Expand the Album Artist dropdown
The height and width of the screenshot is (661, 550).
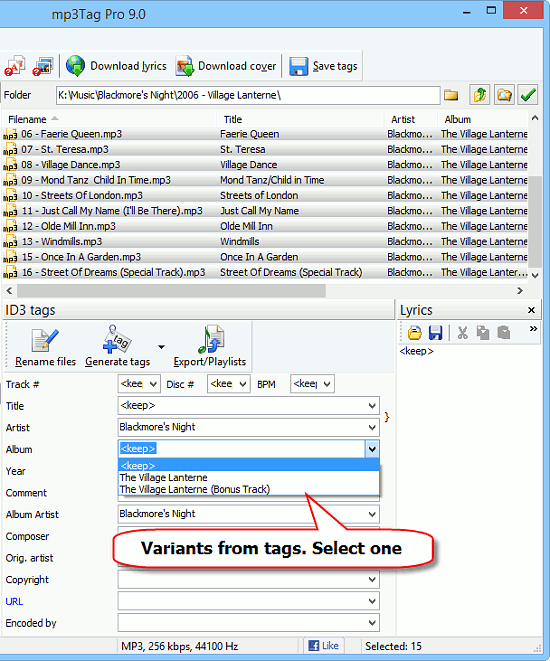372,514
